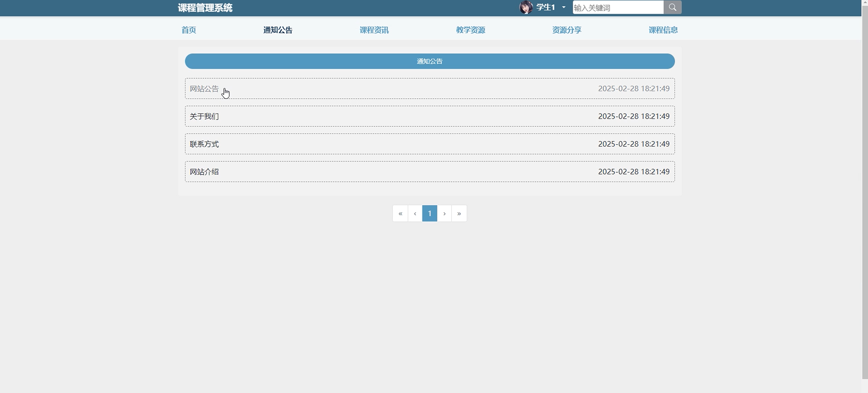View the 联系方式 notice
This screenshot has height=393, width=868.
coord(204,144)
